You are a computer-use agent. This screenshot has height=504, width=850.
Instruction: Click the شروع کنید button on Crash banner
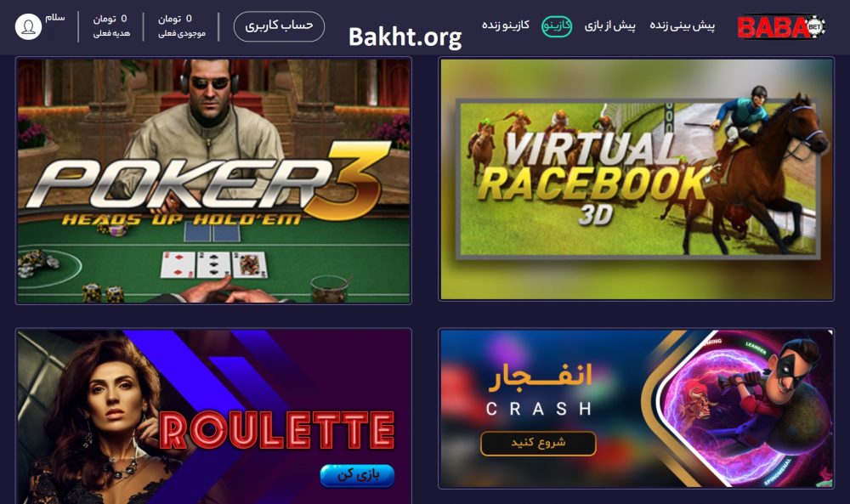point(538,444)
